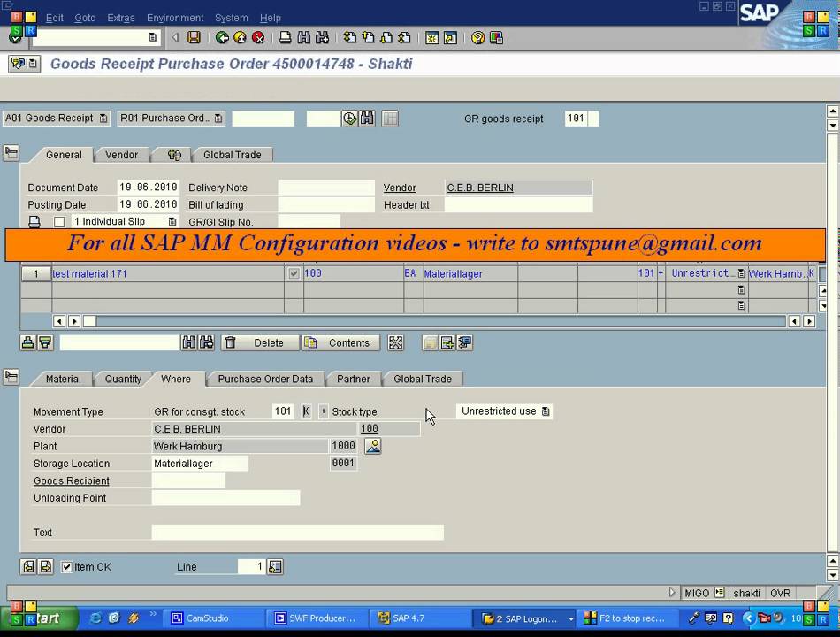Click the Sort ascending icon below item table

[x=28, y=342]
